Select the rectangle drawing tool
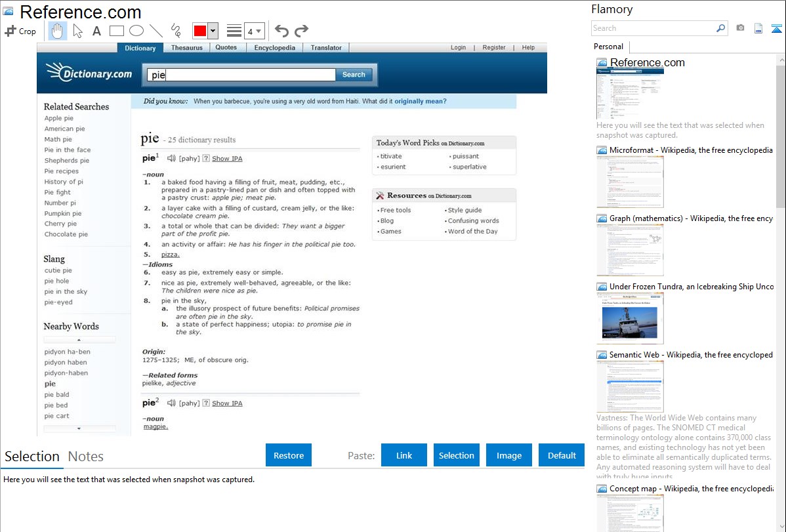This screenshot has height=532, width=786. (116, 31)
